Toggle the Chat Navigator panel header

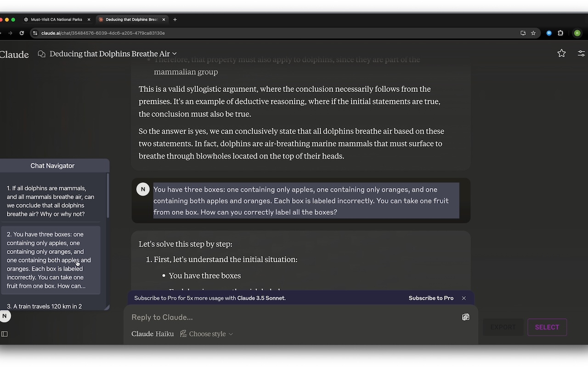pos(52,166)
